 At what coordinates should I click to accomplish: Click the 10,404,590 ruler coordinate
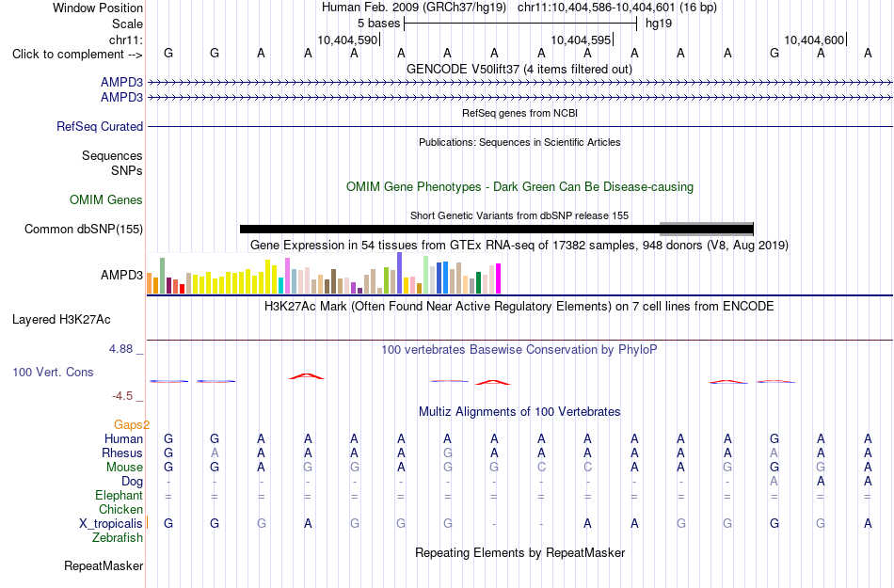(348, 40)
